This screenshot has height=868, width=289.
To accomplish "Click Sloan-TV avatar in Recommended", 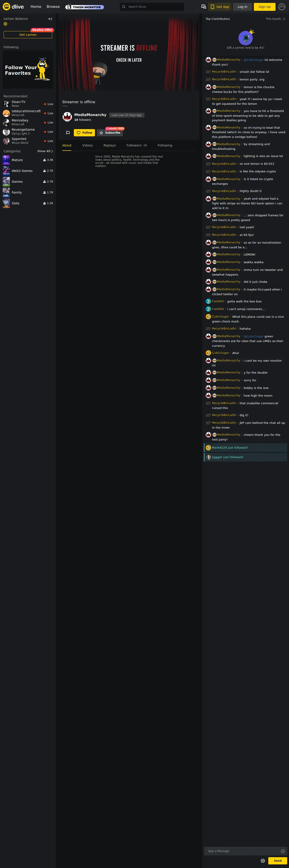I will tap(6, 104).
